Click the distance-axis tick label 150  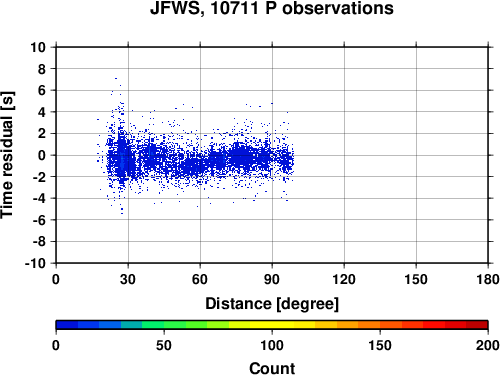[416, 279]
